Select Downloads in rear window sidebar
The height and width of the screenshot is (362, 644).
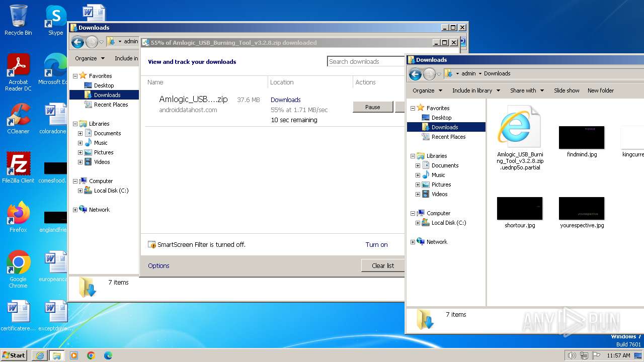(x=107, y=95)
